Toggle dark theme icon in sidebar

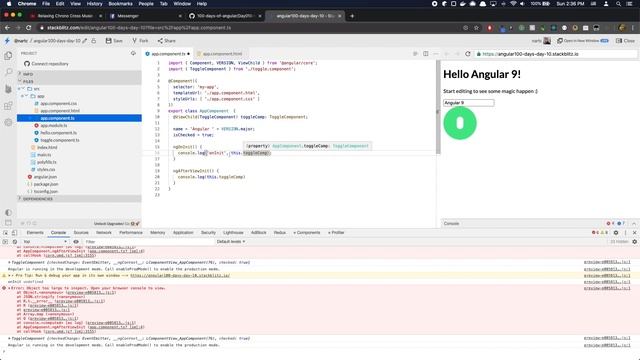pyautogui.click(x=8, y=212)
